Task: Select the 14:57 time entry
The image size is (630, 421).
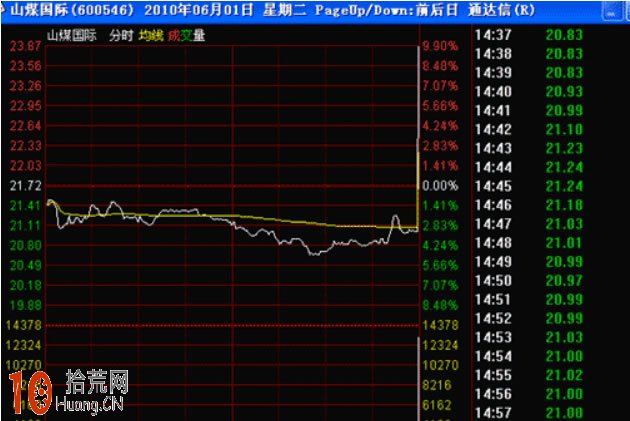Action: tap(493, 413)
